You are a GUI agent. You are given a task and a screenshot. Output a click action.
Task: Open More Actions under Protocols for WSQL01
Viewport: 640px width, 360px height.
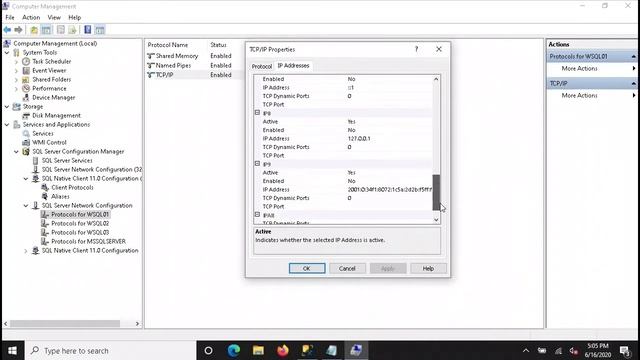[x=579, y=69]
